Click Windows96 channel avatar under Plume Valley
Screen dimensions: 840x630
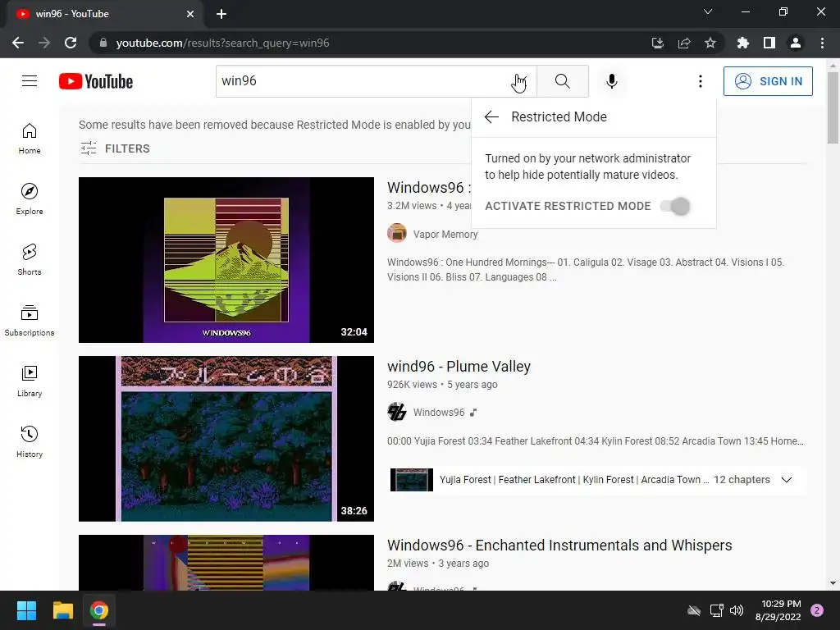tap(397, 412)
